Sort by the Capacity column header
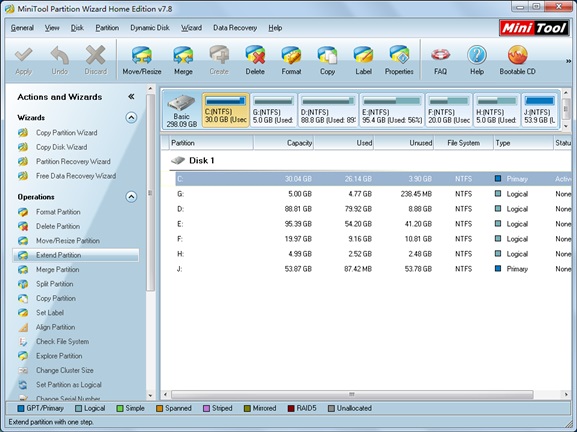Viewport: 577px width, 432px height. pos(283,143)
